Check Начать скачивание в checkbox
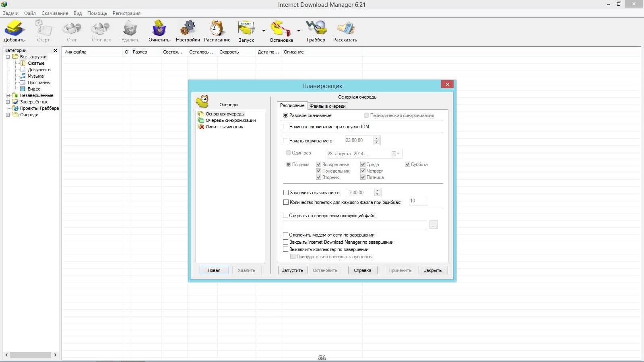The width and height of the screenshot is (644, 362). click(286, 141)
